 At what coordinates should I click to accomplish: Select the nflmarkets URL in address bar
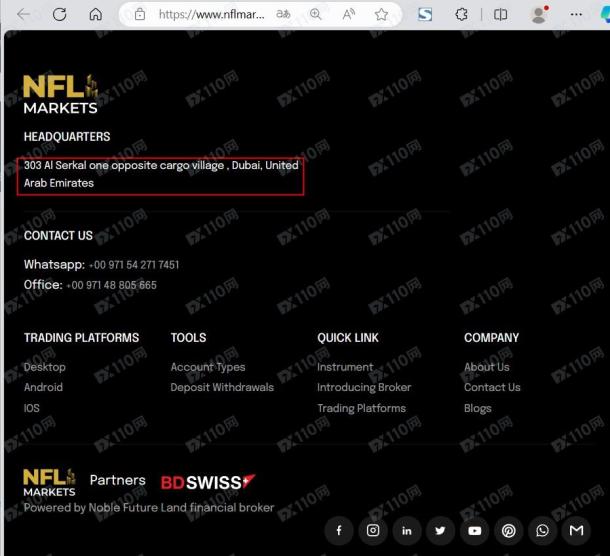tap(212, 15)
